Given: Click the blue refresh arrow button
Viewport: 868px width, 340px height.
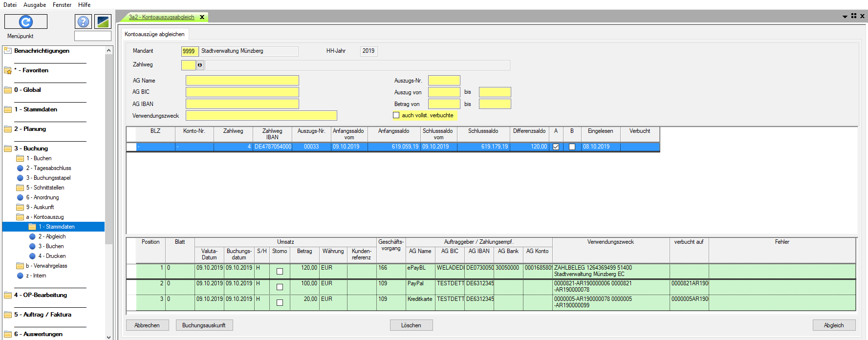Looking at the screenshot, I should tap(26, 21).
